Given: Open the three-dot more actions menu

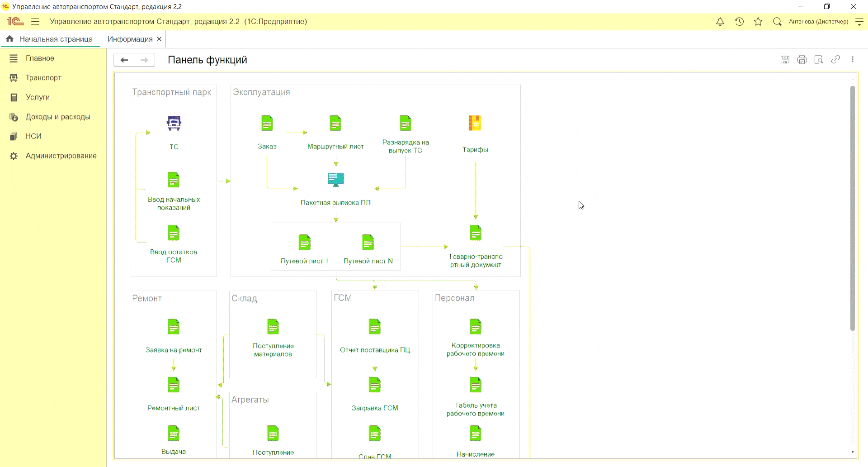Looking at the screenshot, I should tap(853, 60).
